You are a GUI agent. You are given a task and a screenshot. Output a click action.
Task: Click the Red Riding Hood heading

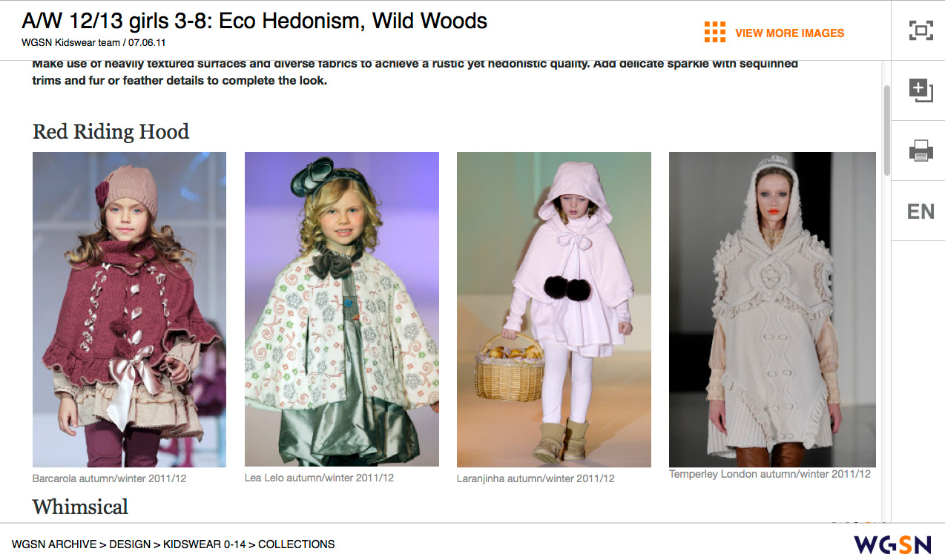(x=111, y=132)
